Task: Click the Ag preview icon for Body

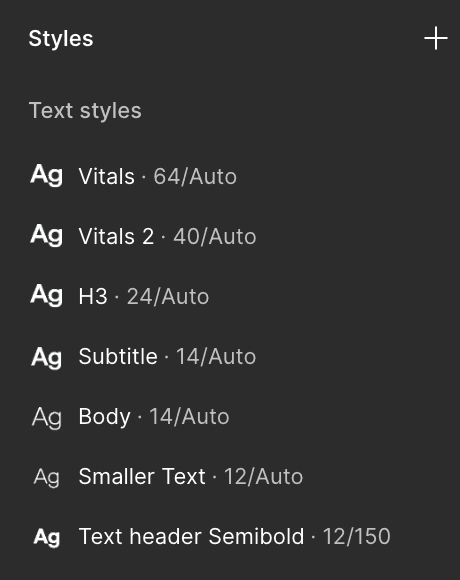Action: click(47, 418)
